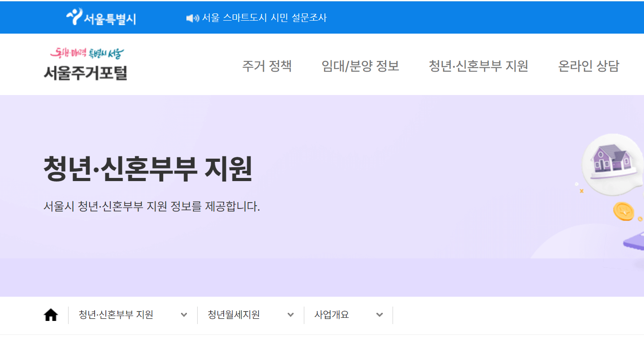The height and width of the screenshot is (342, 644).
Task: Open the 주거 정책 menu
Action: click(x=267, y=66)
